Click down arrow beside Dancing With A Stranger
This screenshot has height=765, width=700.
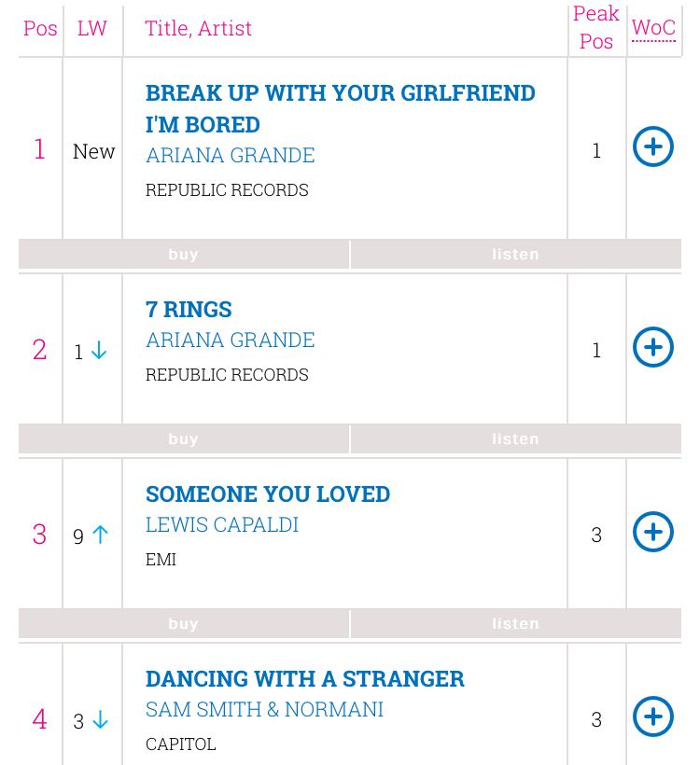[100, 720]
